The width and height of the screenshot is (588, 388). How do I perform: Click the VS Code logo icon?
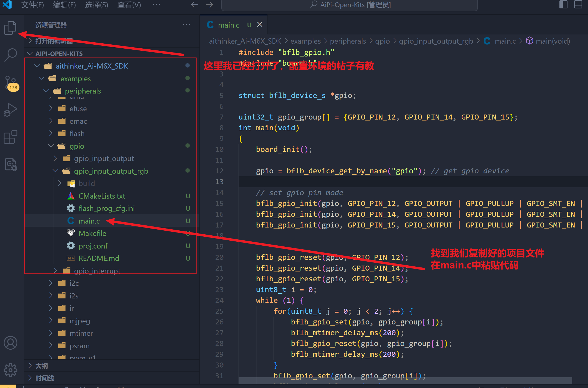pos(7,5)
